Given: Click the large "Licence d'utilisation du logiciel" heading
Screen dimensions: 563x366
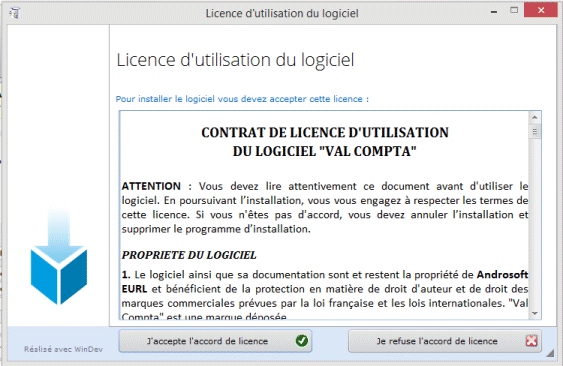Looking at the screenshot, I should (235, 60).
